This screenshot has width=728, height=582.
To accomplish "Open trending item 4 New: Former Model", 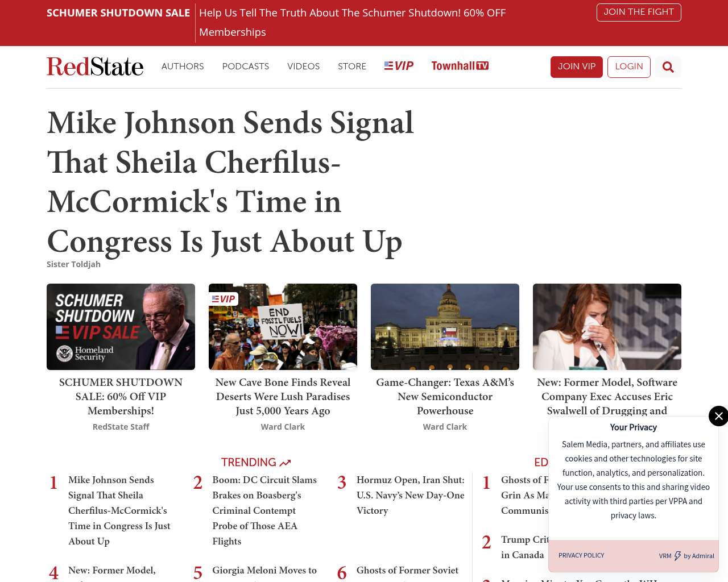I will pyautogui.click(x=112, y=571).
